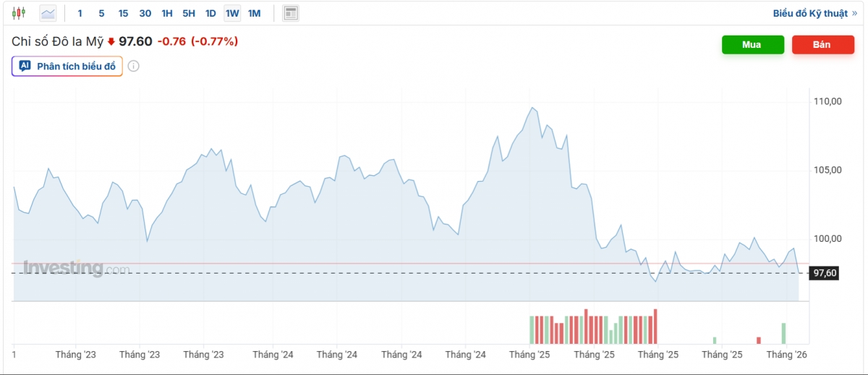
Task: Switch to 15 minute interval
Action: (123, 13)
